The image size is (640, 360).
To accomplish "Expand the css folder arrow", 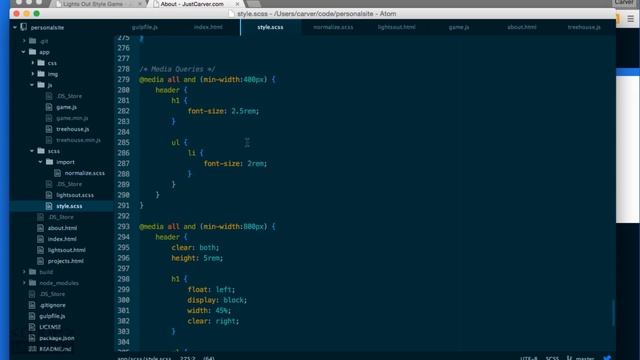I will [33, 63].
